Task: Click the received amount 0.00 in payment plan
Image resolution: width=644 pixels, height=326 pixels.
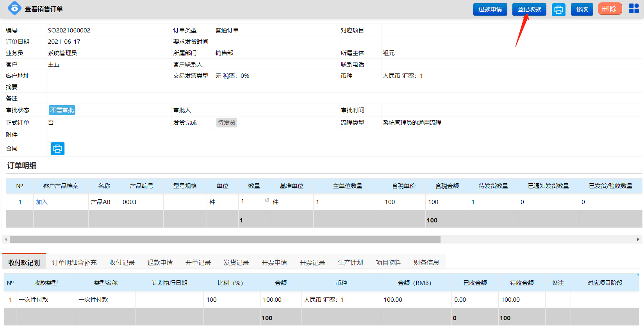Action: [x=460, y=300]
